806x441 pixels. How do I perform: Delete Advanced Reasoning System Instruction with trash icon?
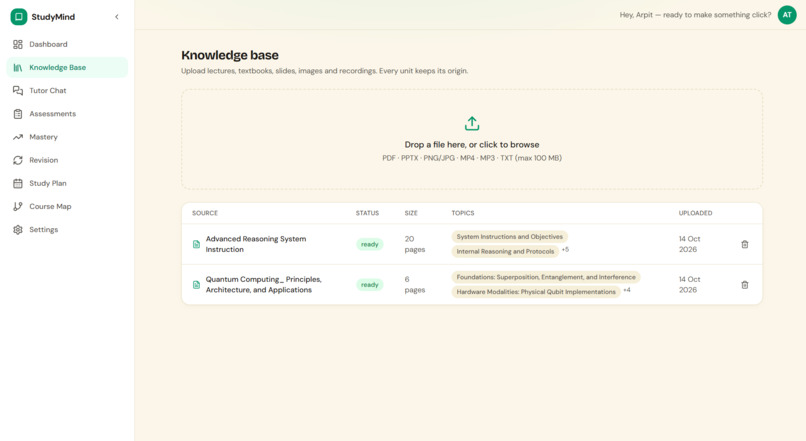744,244
